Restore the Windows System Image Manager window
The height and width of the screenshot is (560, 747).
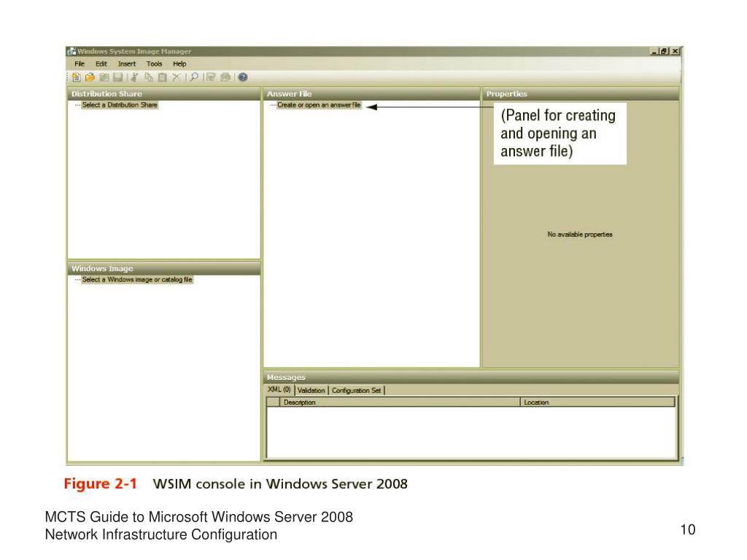(664, 52)
